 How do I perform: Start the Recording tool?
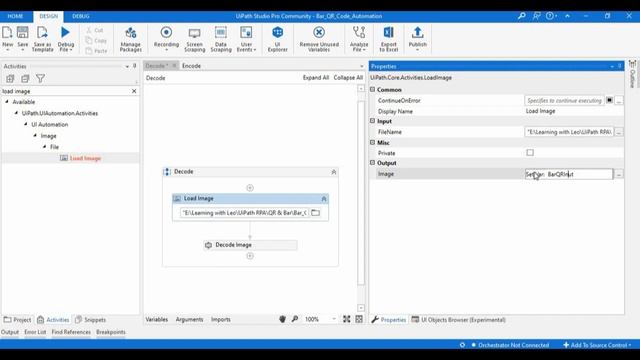point(166,39)
